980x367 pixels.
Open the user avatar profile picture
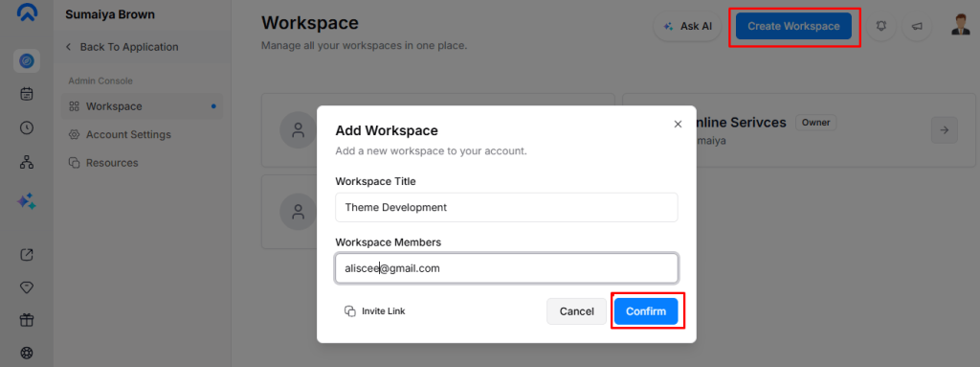tap(960, 25)
